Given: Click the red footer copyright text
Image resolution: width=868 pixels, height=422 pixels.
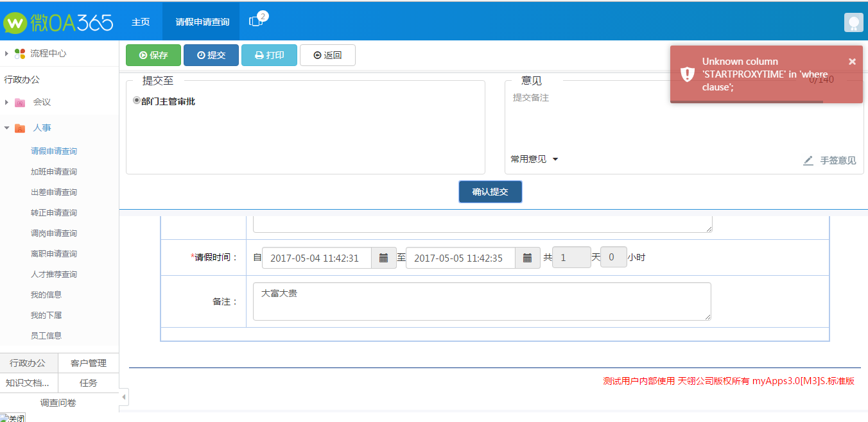Looking at the screenshot, I should [x=729, y=381].
